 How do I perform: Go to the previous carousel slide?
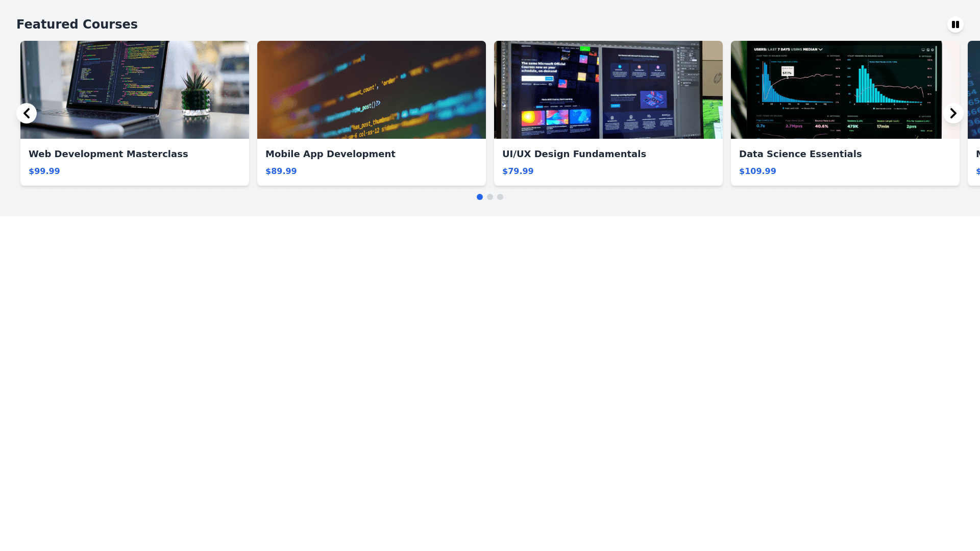[x=27, y=113]
